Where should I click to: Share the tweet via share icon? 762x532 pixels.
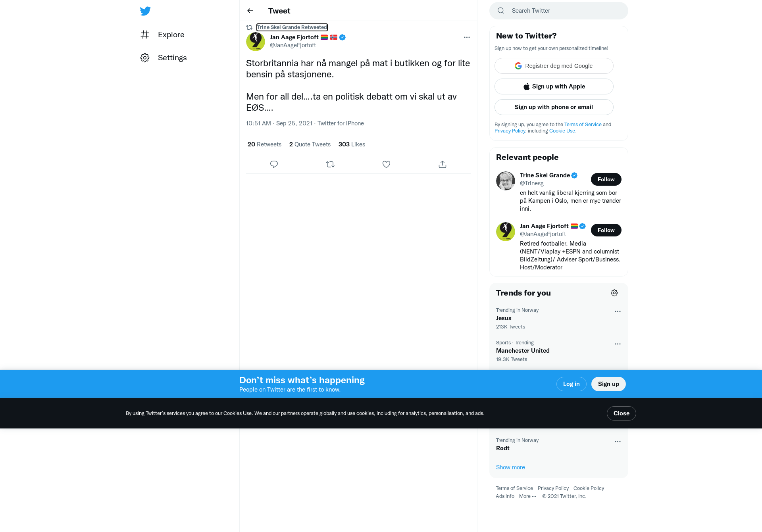tap(443, 164)
